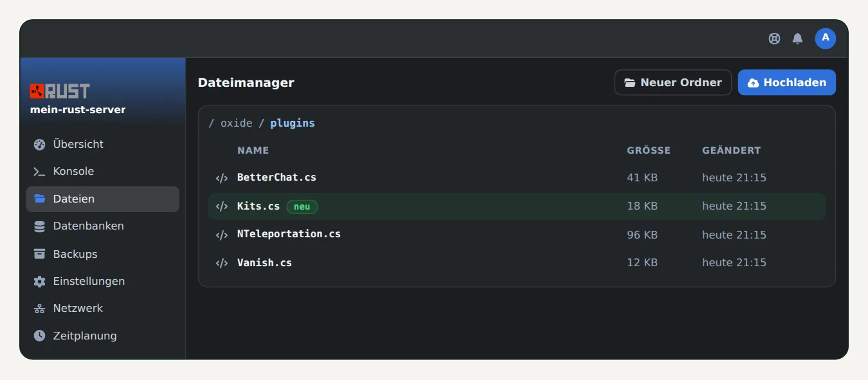The width and height of the screenshot is (868, 380).
Task: Open the user avatar menu
Action: 826,39
